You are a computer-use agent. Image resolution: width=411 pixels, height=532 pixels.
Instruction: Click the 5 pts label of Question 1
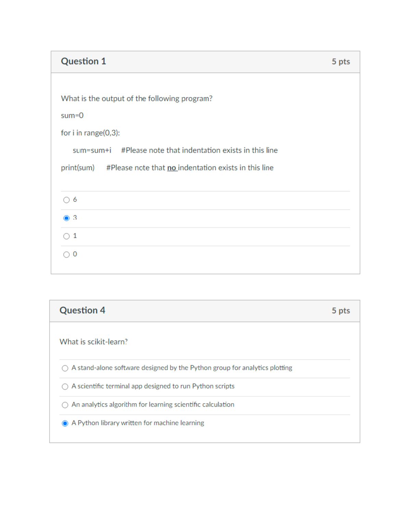click(340, 62)
